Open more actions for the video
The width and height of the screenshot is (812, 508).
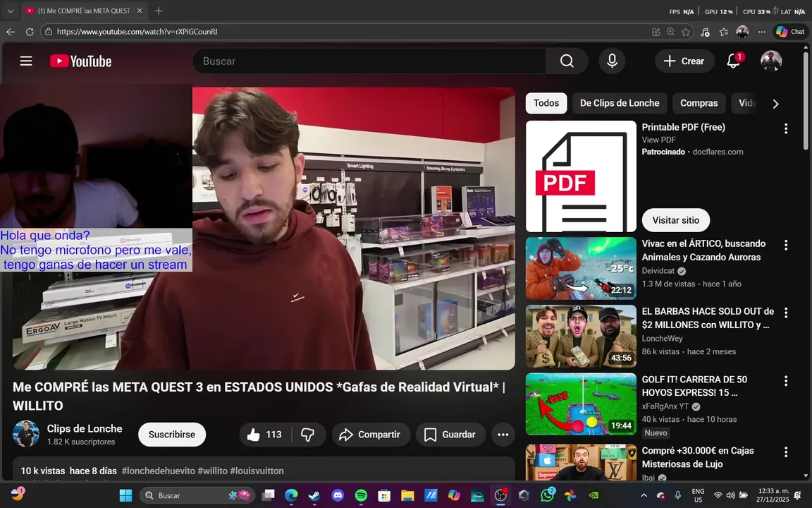coord(503,435)
